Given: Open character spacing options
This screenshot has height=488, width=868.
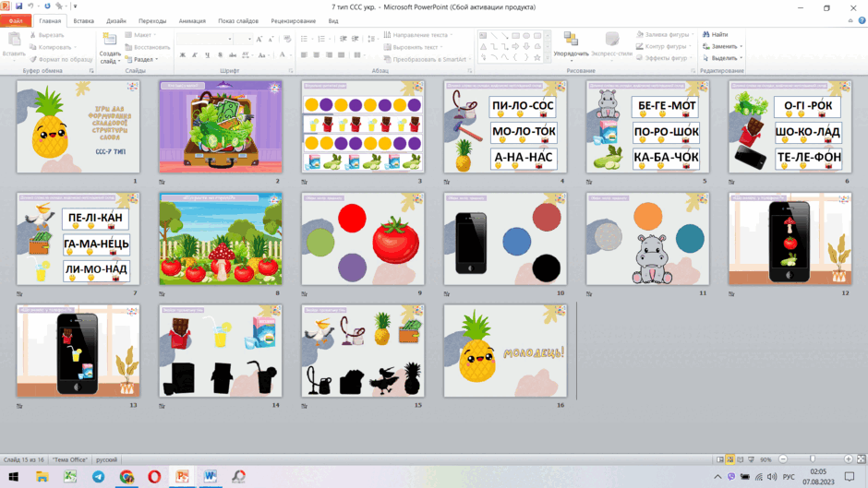Looking at the screenshot, I should tap(247, 54).
